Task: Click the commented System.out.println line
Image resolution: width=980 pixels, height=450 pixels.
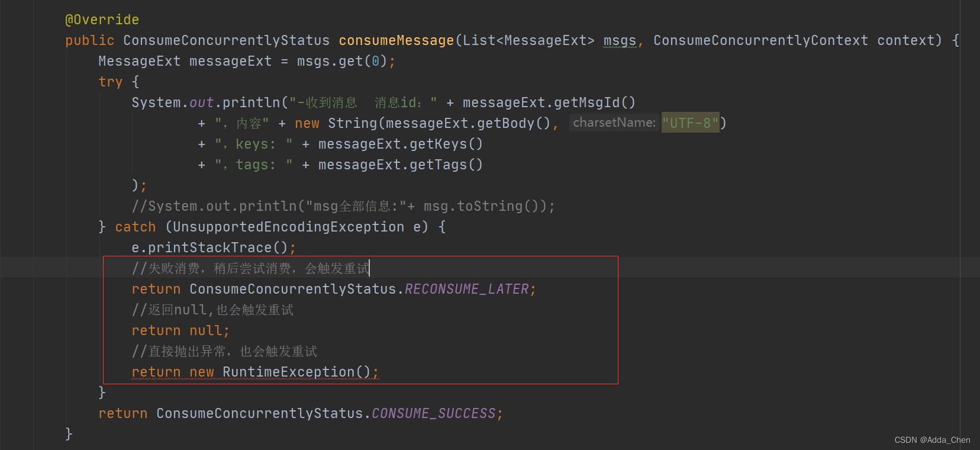Action: pyautogui.click(x=343, y=206)
